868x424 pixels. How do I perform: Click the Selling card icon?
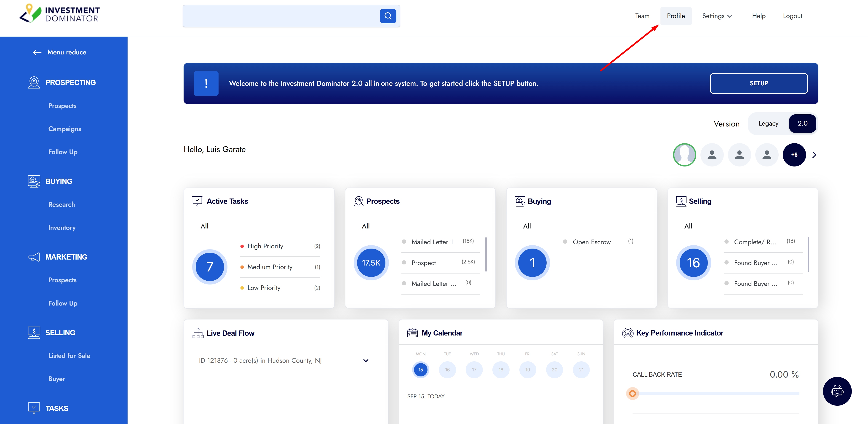[x=681, y=201]
